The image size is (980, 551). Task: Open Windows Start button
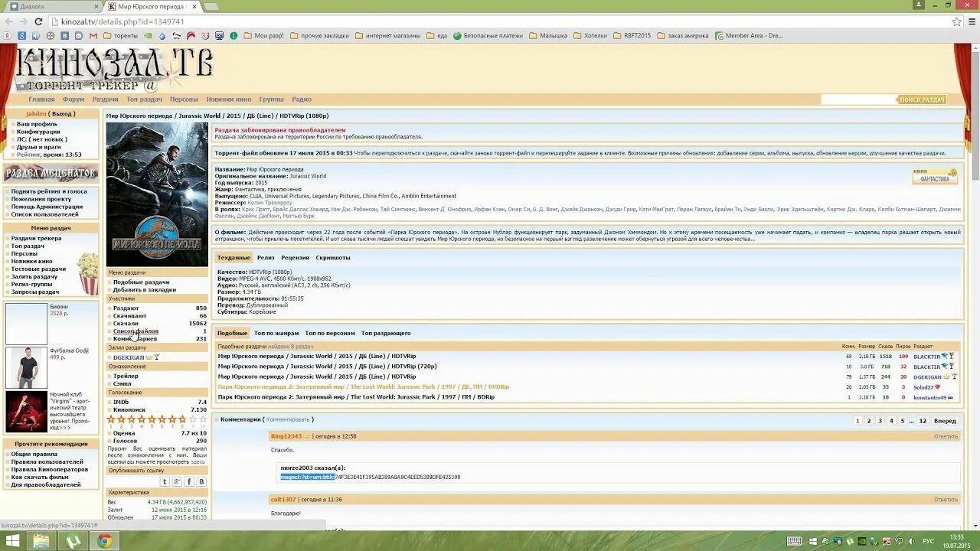coord(12,541)
